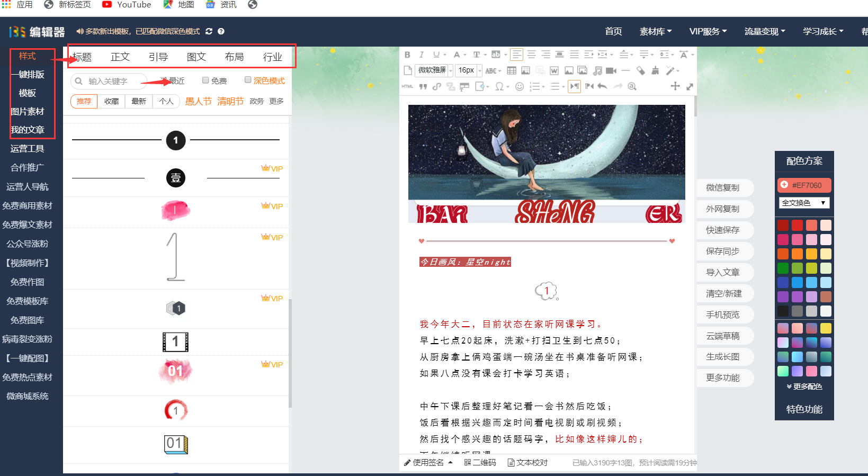868x476 pixels.
Task: Center align the paragraph text
Action: click(x=531, y=55)
